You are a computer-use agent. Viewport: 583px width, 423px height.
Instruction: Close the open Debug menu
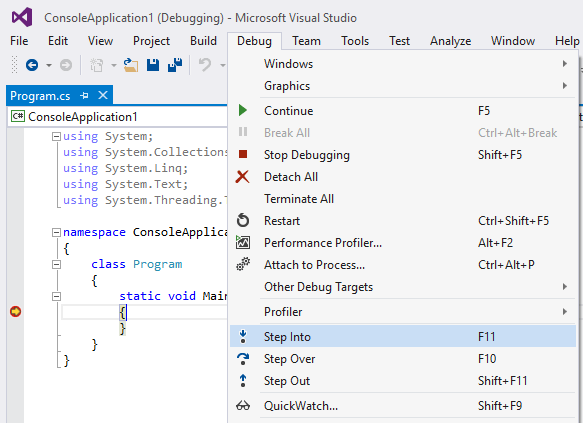[x=254, y=41]
